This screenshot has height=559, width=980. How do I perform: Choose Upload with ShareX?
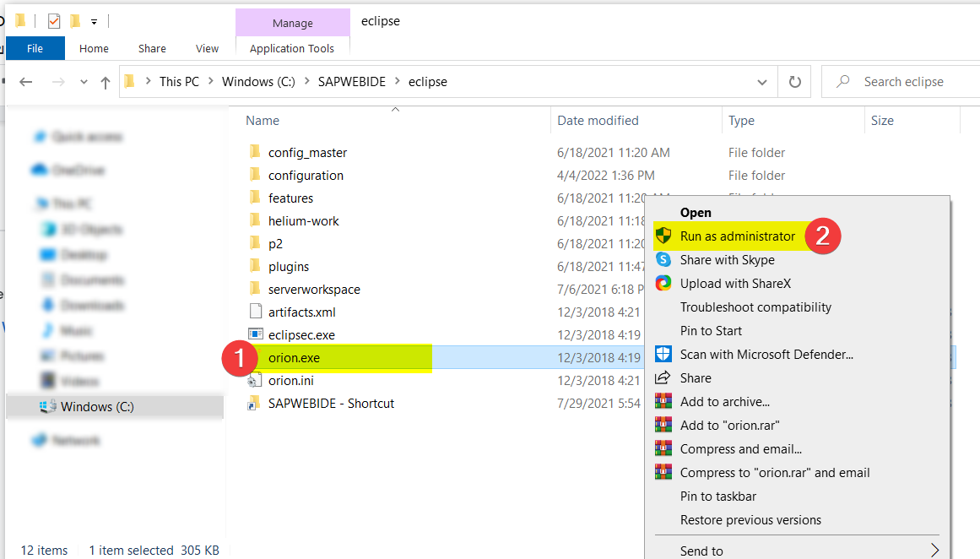[735, 284]
